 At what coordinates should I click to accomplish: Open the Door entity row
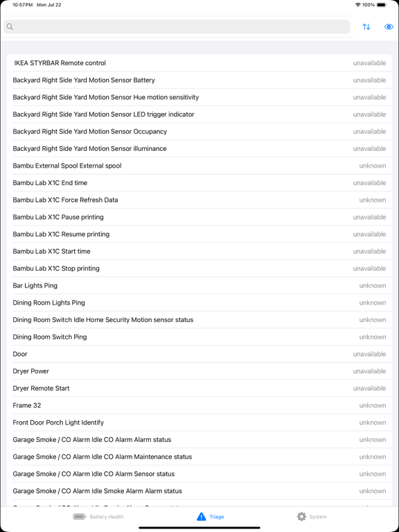[199, 354]
